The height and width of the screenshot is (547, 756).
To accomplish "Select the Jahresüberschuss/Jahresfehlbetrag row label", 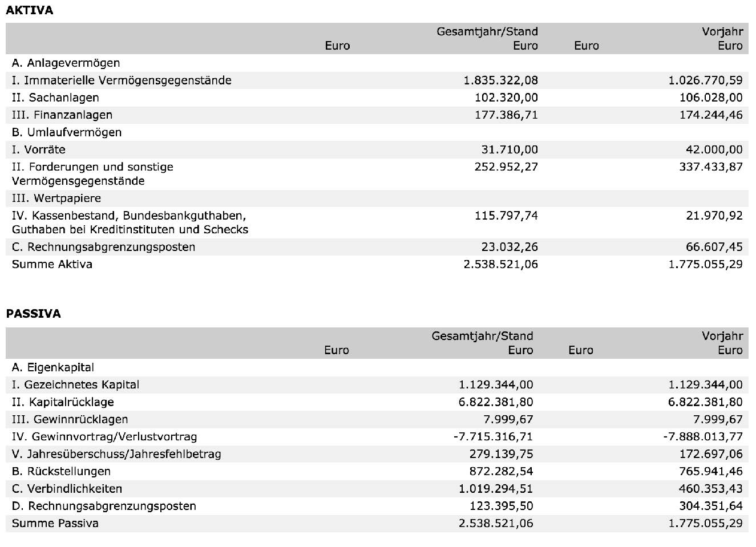I will [116, 455].
